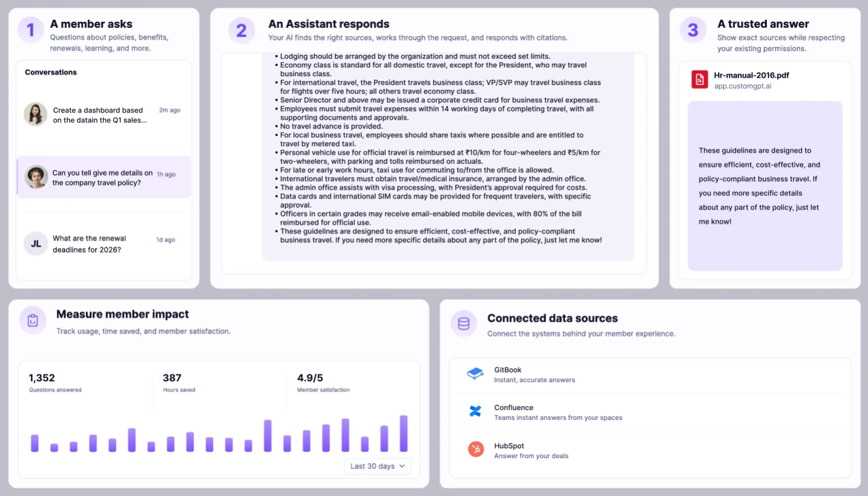
Task: Click the 'Hours saved' label
Action: tap(179, 390)
